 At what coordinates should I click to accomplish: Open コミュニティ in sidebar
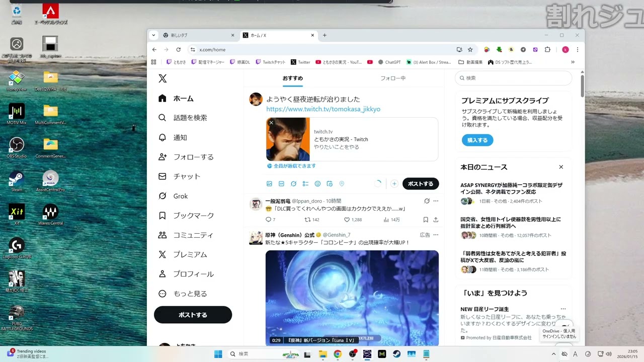coord(186,235)
